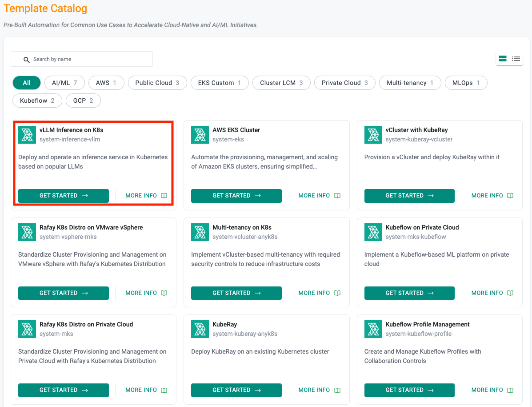The width and height of the screenshot is (532, 407).
Task: Get started with vCluster with KubeRay
Action: [x=409, y=196]
